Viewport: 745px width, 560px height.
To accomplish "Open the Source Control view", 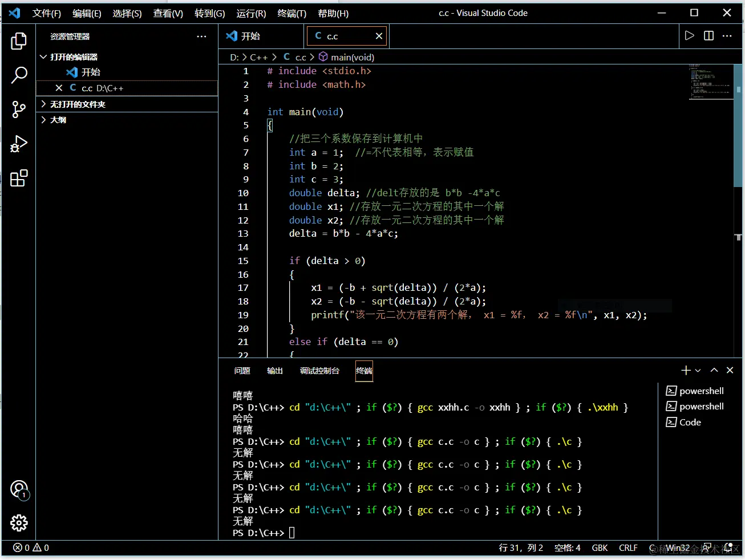I will point(19,109).
